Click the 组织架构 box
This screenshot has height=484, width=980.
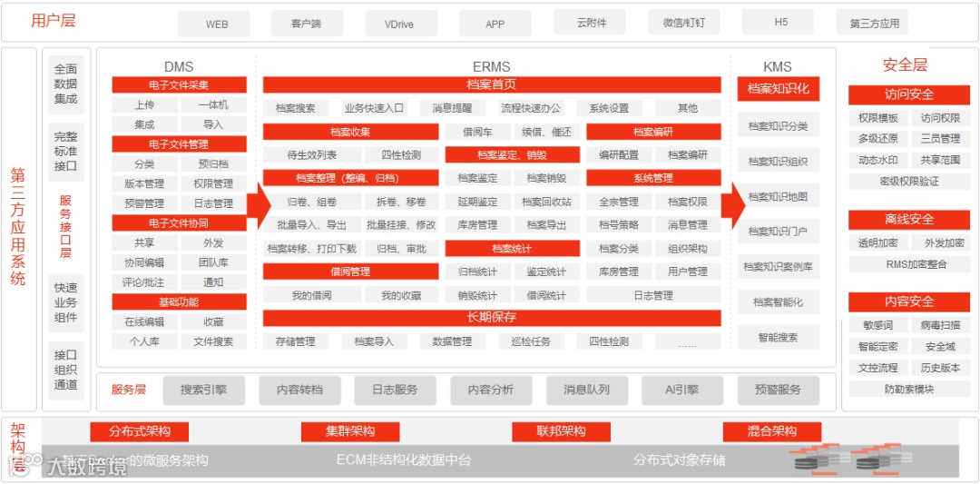(x=688, y=249)
